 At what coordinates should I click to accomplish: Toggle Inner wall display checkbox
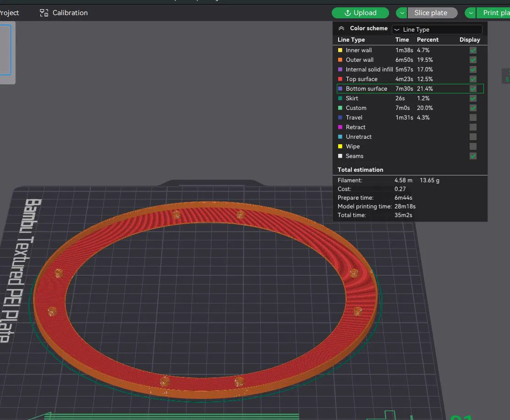point(473,50)
